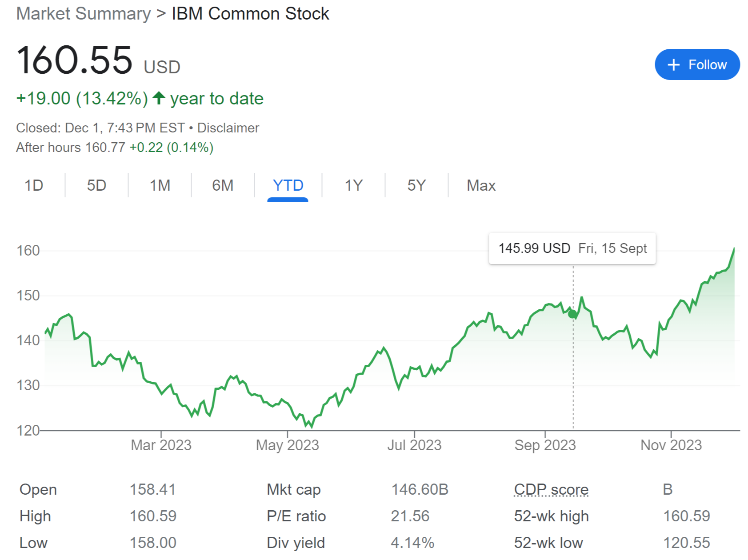The image size is (748, 560).
Task: Click the green data point on chart
Action: (573, 314)
